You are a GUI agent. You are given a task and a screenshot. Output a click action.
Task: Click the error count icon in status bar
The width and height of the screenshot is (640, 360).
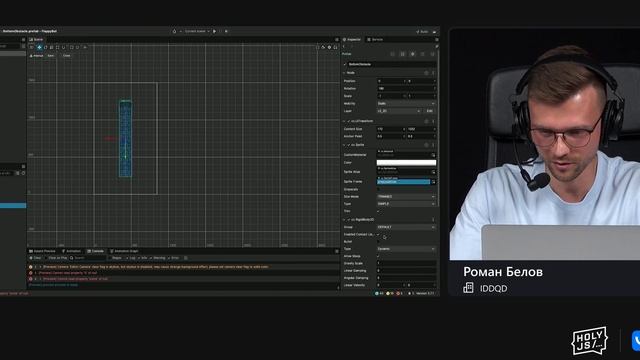point(399,293)
